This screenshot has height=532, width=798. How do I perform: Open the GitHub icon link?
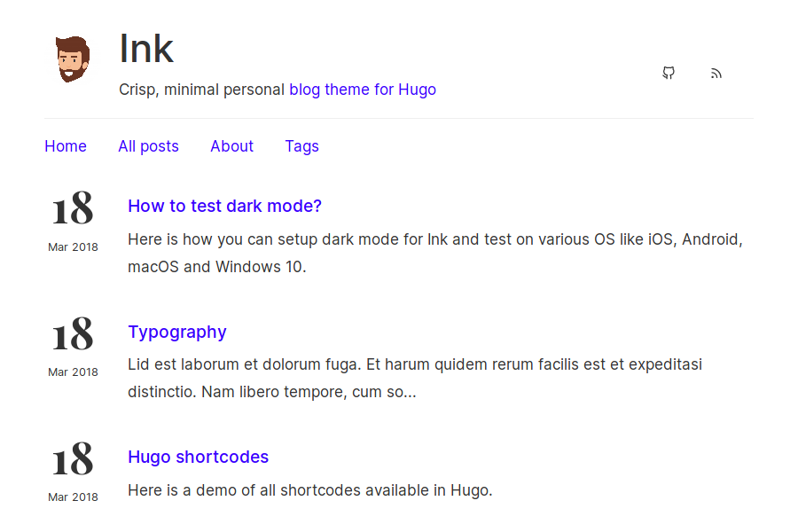(x=669, y=74)
